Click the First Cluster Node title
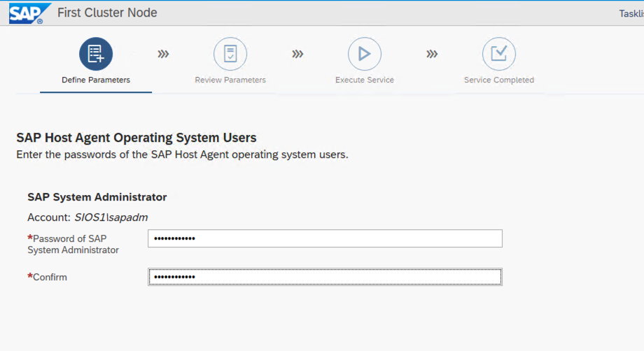The width and height of the screenshot is (644, 351). 107,13
